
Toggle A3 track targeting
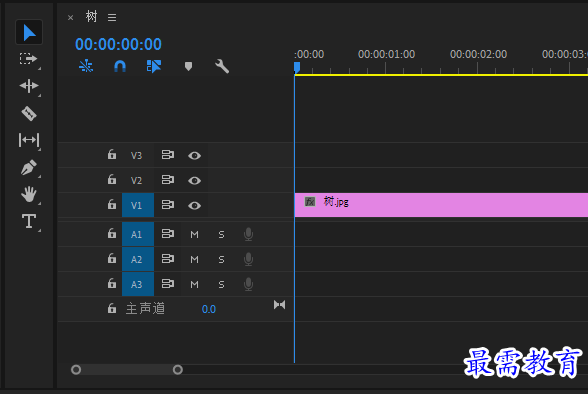click(138, 284)
